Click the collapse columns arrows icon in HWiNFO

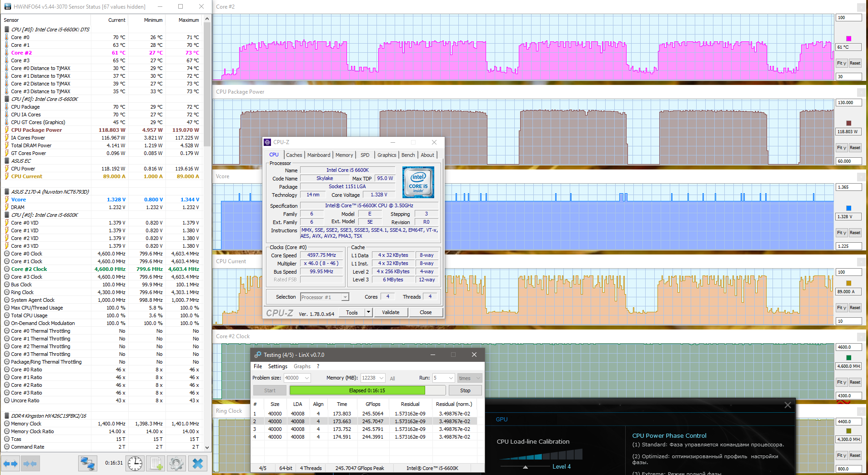(x=30, y=464)
